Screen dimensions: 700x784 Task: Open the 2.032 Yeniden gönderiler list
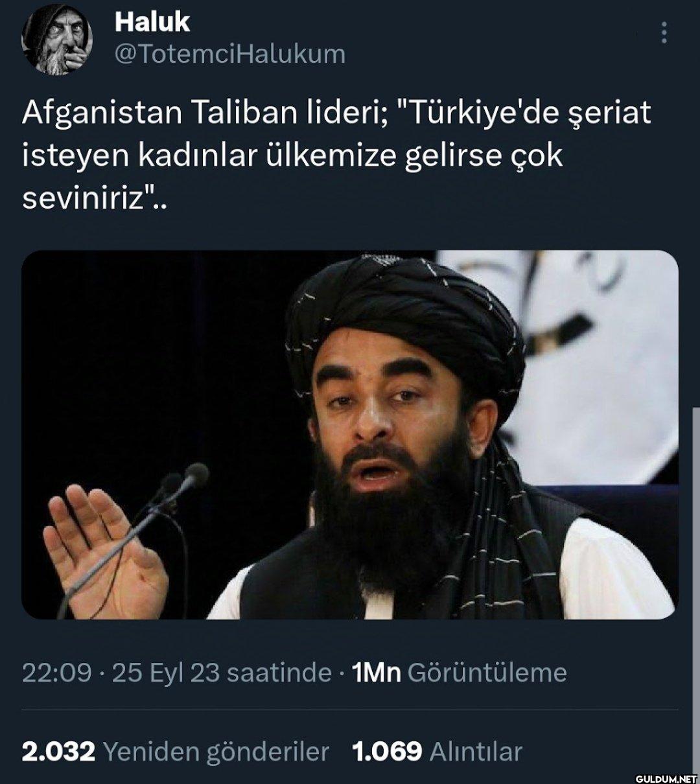click(x=176, y=752)
